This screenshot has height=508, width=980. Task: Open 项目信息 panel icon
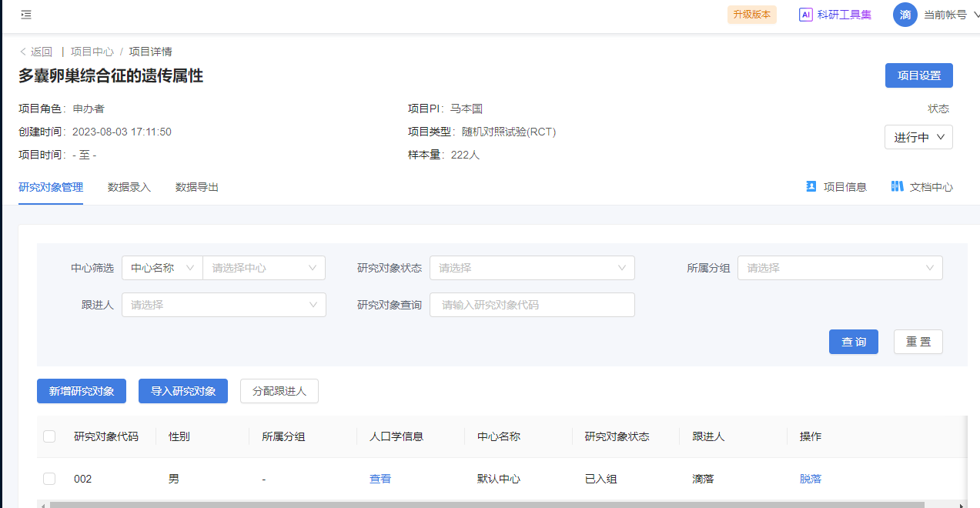(811, 186)
